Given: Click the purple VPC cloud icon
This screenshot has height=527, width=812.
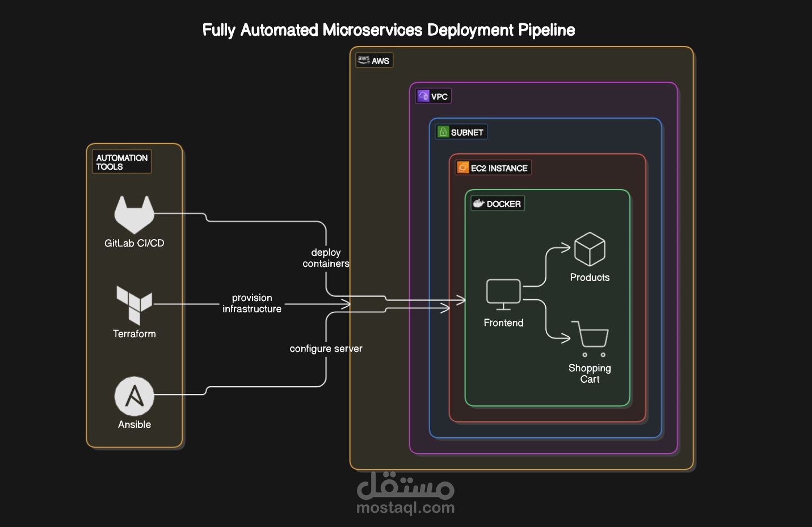Looking at the screenshot, I should (423, 95).
